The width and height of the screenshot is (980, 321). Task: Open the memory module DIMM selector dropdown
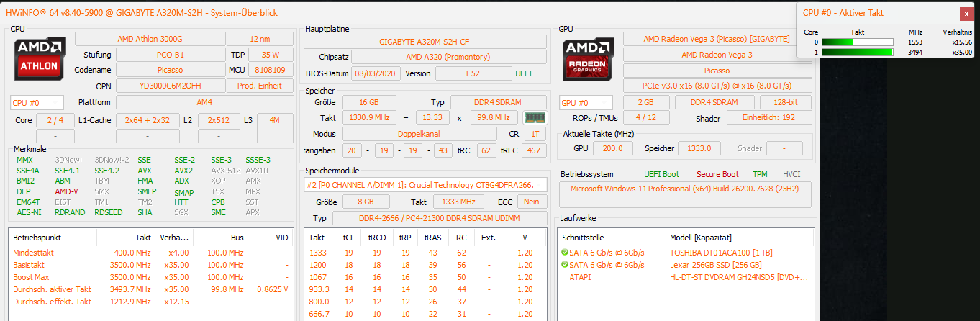tap(425, 184)
